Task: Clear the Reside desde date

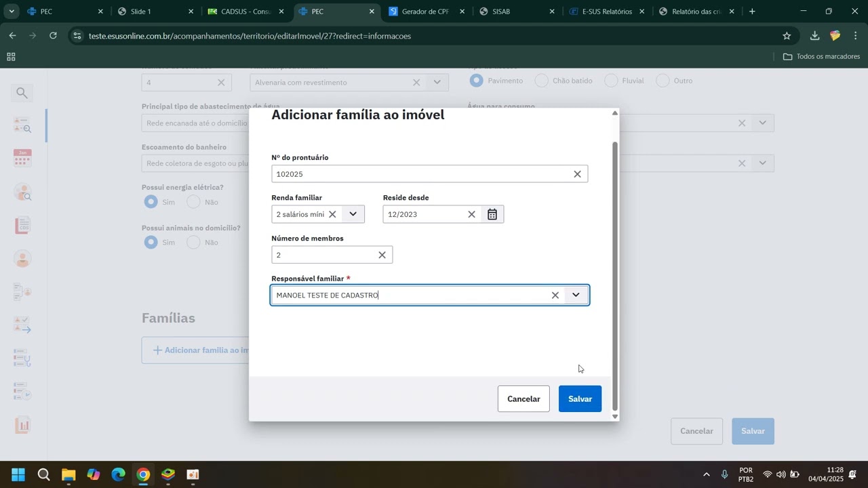Action: [x=471, y=214]
